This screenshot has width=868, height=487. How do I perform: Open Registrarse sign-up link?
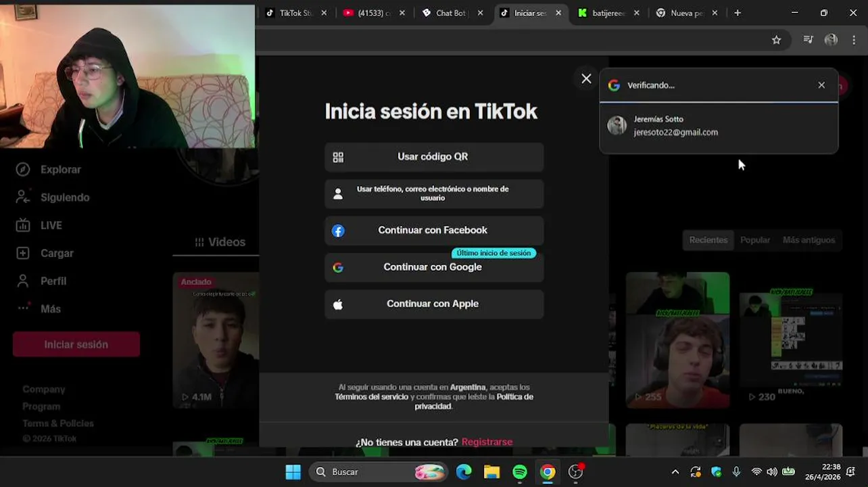(x=487, y=442)
